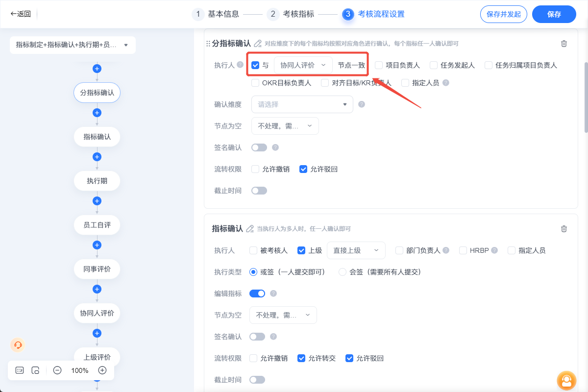588x392 pixels.
Task: Open the 节点为空 dropdown in the 分指标确认 section
Action: click(285, 126)
